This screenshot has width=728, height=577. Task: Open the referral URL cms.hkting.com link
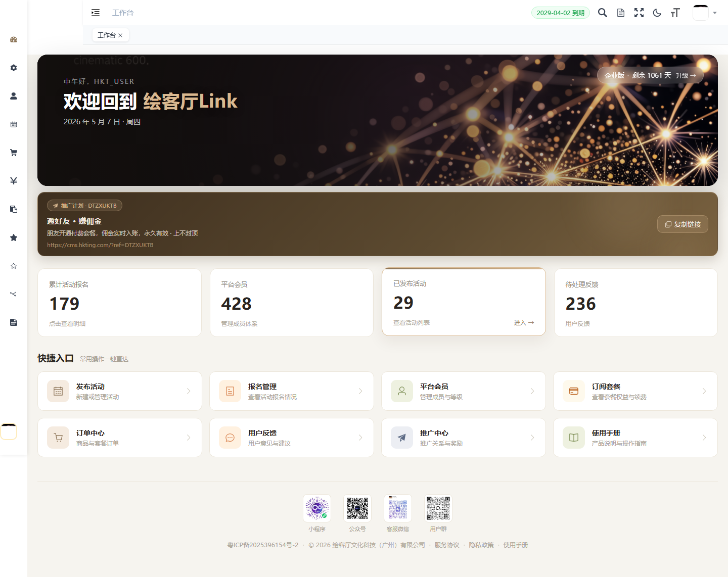click(x=100, y=245)
